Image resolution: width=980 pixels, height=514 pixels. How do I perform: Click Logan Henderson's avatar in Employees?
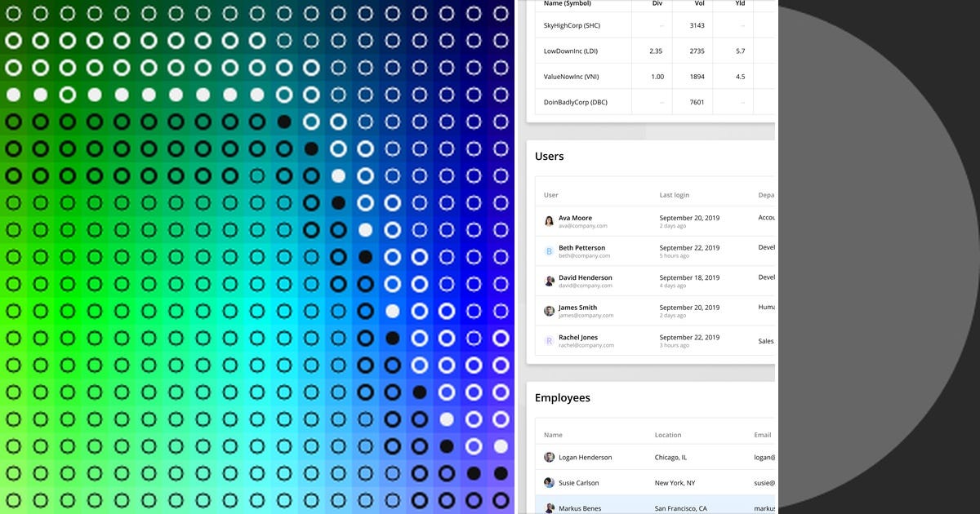point(549,457)
